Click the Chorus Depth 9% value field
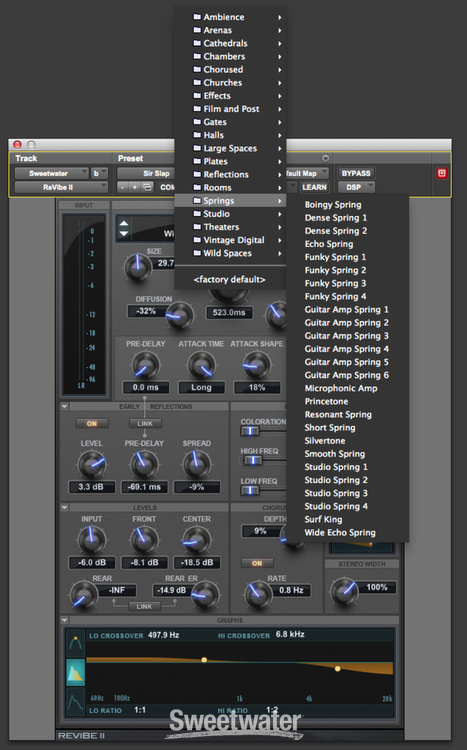 pyautogui.click(x=260, y=531)
